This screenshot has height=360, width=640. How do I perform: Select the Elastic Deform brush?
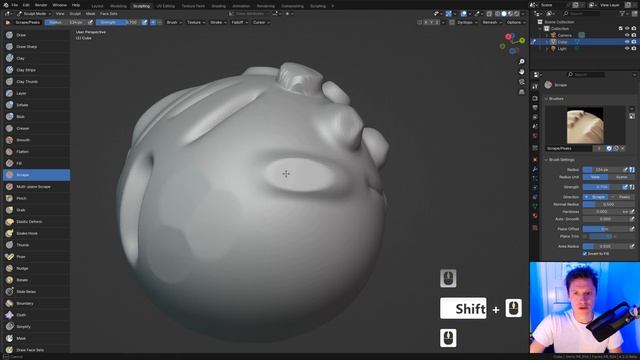pos(36,222)
